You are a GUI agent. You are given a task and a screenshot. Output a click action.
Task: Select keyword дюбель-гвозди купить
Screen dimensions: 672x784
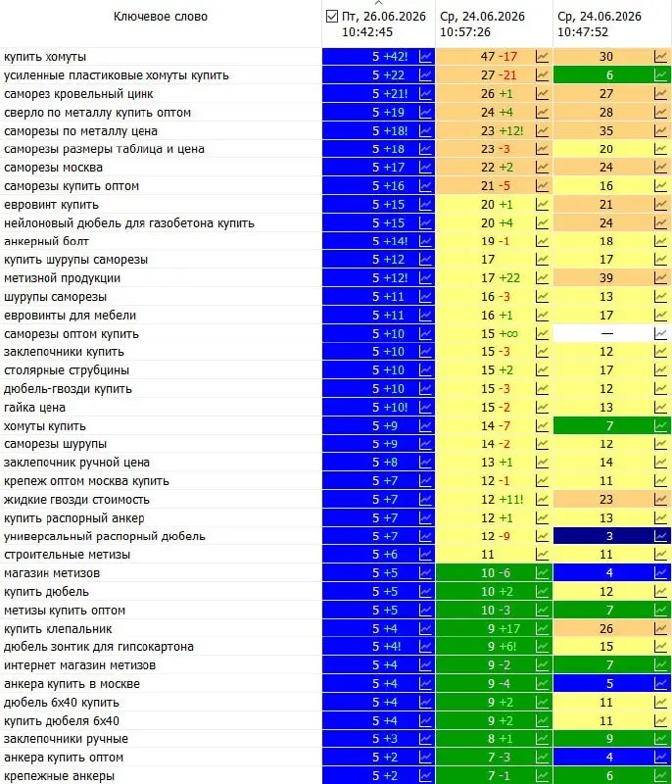pyautogui.click(x=68, y=388)
